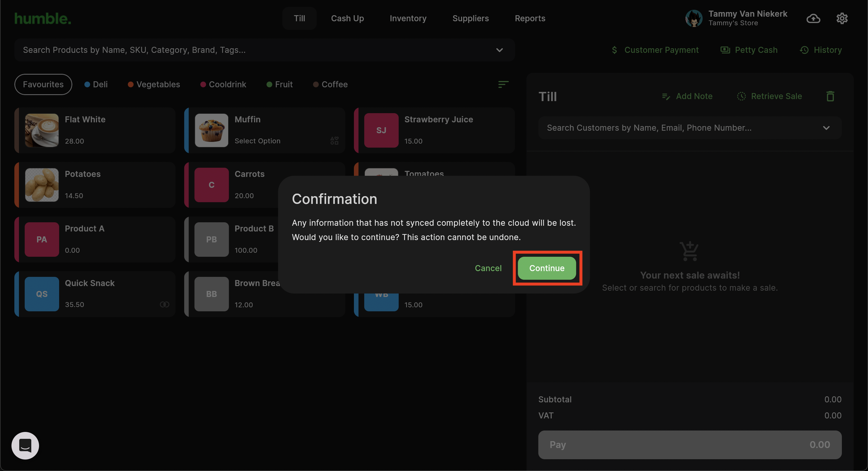The image size is (868, 471).
Task: Select the pink Cooldrink category dot
Action: 203,84
